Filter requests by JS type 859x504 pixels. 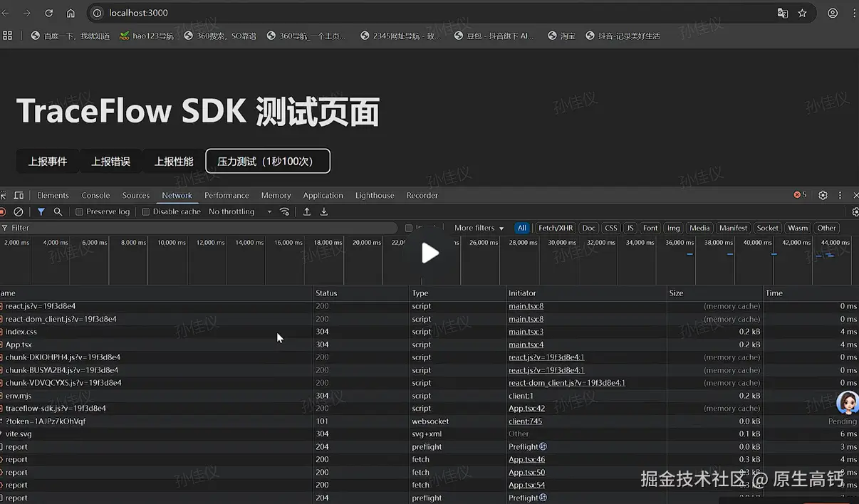(x=630, y=228)
